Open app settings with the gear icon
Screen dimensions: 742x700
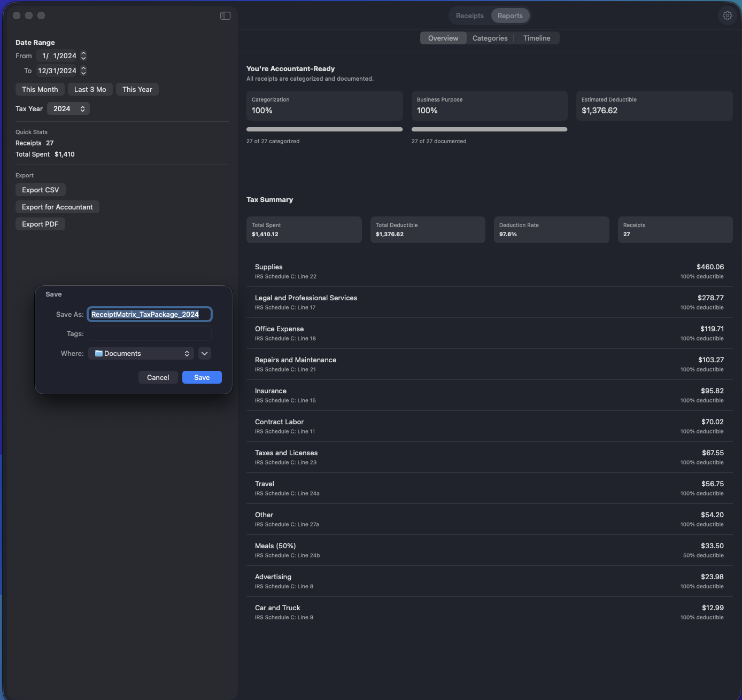[x=727, y=15]
